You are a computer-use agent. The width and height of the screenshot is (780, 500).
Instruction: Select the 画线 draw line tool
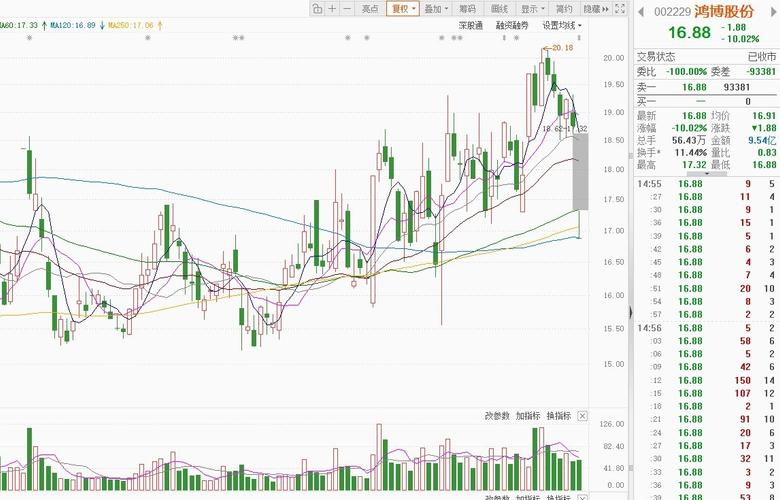pos(499,8)
